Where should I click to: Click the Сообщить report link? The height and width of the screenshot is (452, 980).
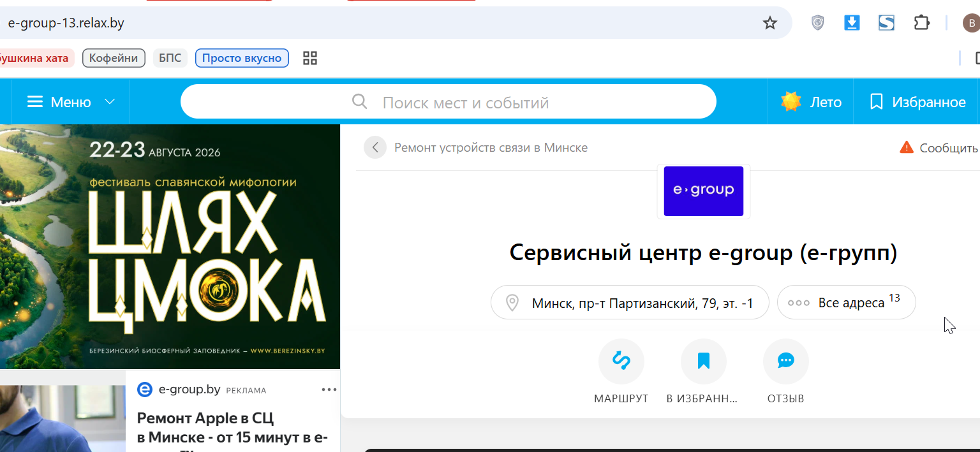[x=949, y=148]
